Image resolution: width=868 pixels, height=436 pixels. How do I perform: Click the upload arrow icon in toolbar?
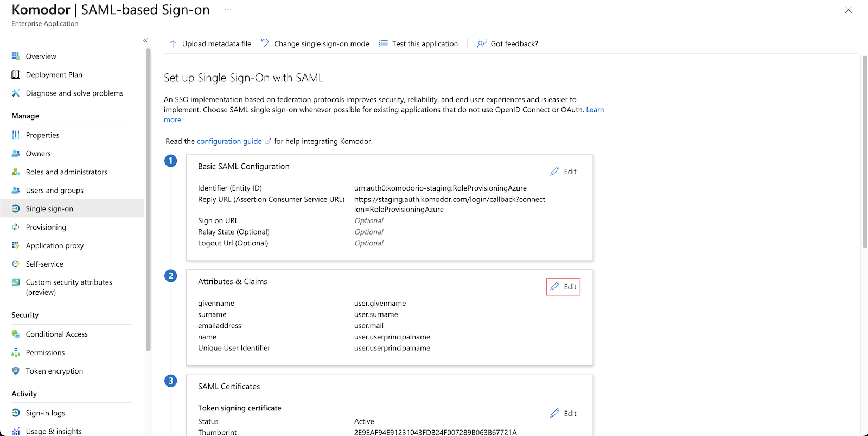coord(173,43)
